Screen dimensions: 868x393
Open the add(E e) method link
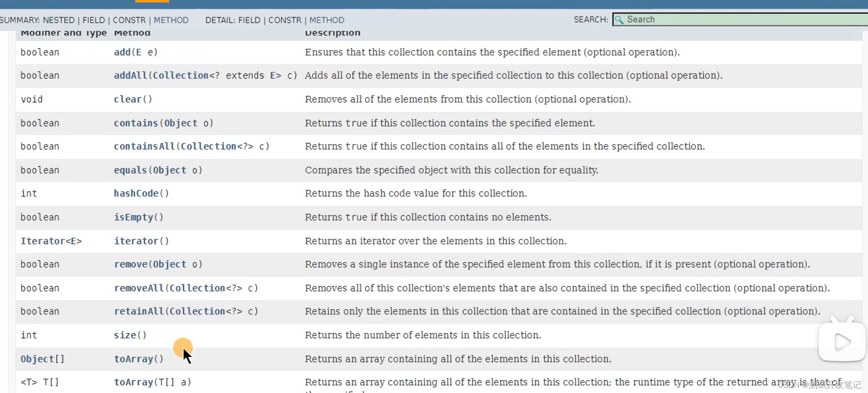(122, 52)
